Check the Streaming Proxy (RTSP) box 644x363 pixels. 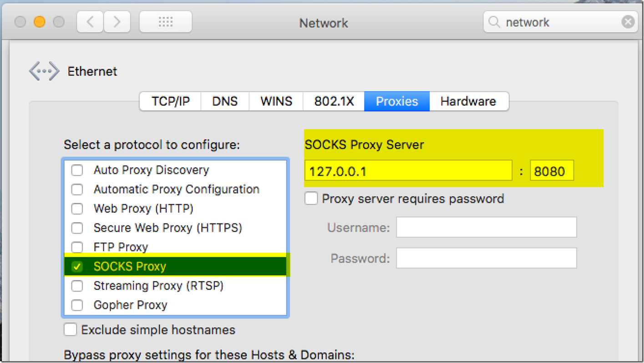point(77,286)
